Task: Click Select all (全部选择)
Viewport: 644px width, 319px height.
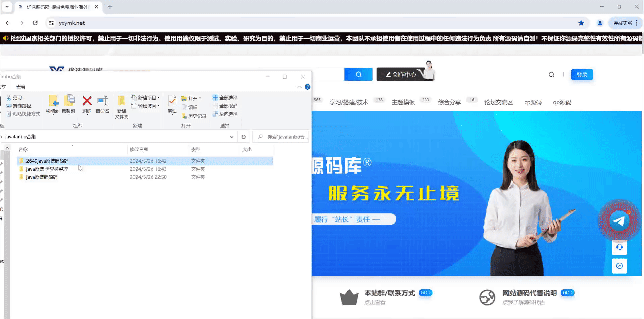Action: (225, 98)
